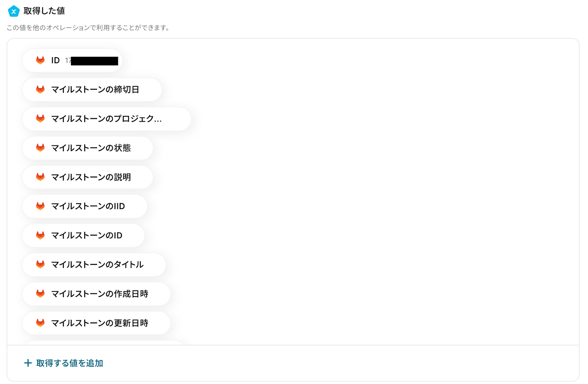Click GitLab icon beside マイルストーンの締切日
This screenshot has width=588, height=384.
point(40,89)
